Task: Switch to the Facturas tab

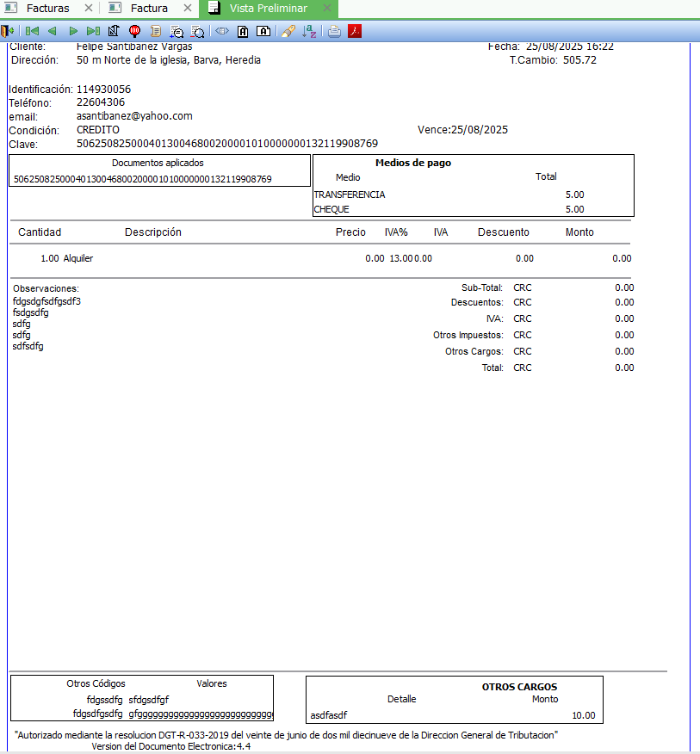Action: (x=47, y=8)
